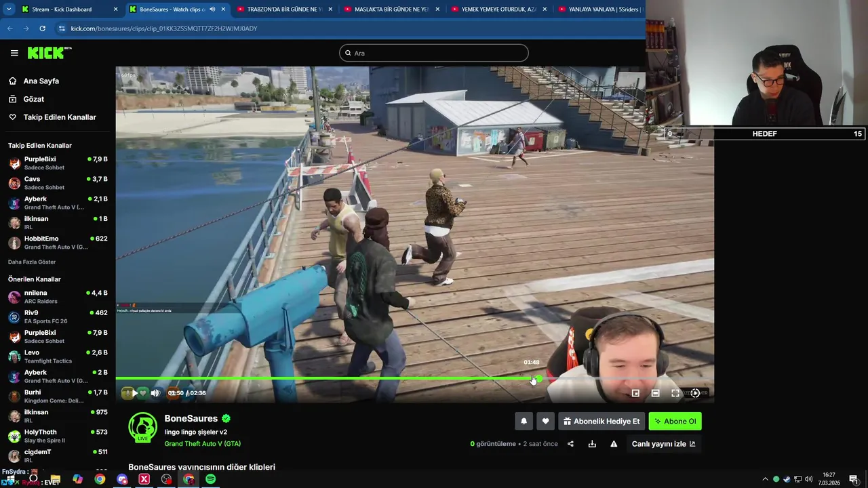Show hidden tray icons chevron
The height and width of the screenshot is (488, 868).
pyautogui.click(x=765, y=479)
